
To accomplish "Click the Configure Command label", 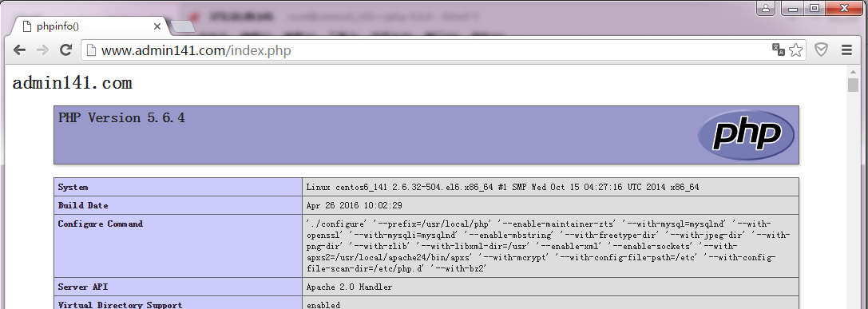I will click(100, 224).
